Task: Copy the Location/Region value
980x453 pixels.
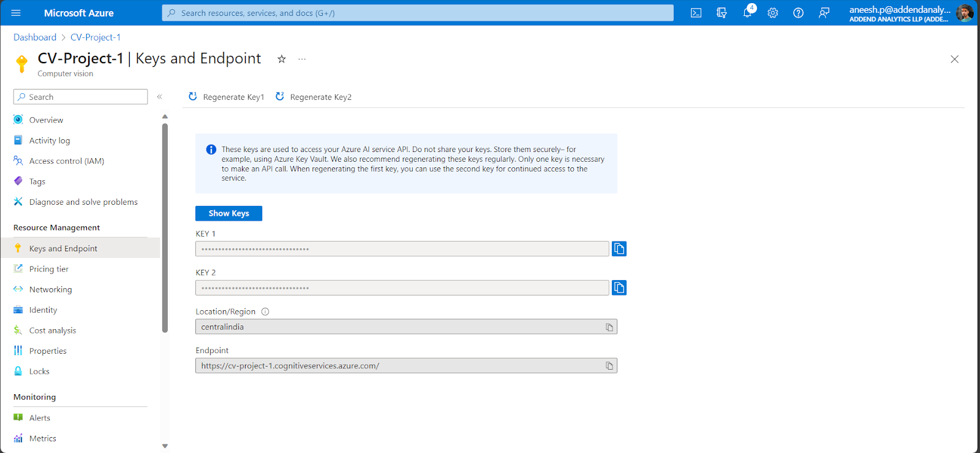Action: point(609,327)
